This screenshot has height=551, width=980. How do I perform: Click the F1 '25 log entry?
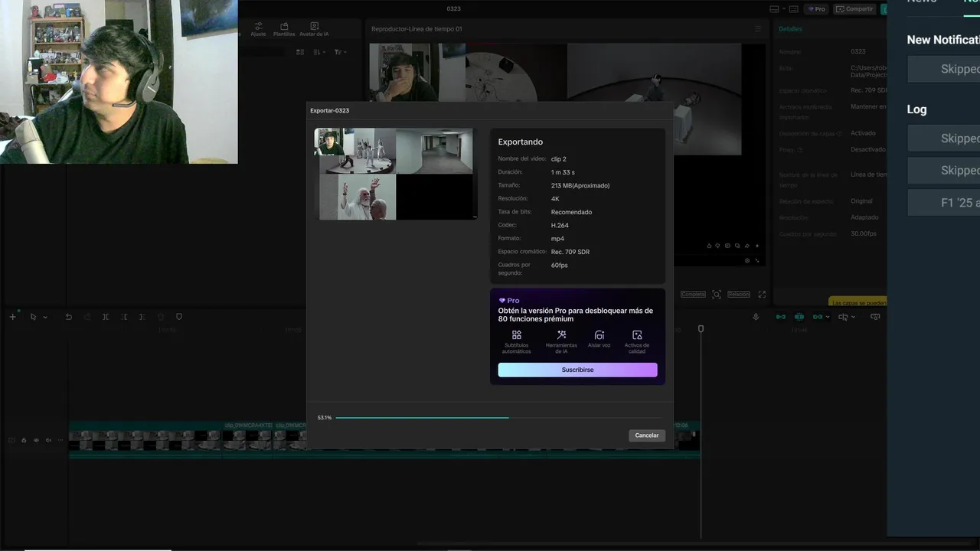944,203
